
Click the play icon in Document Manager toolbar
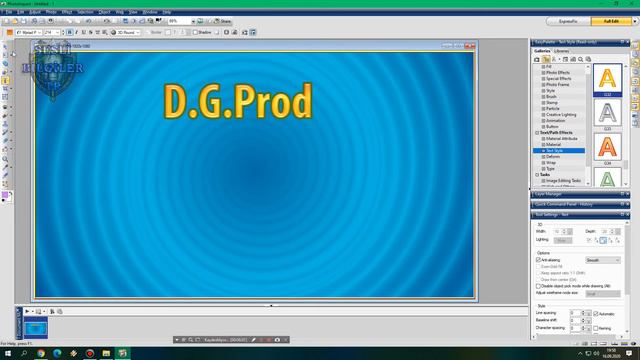[27, 311]
